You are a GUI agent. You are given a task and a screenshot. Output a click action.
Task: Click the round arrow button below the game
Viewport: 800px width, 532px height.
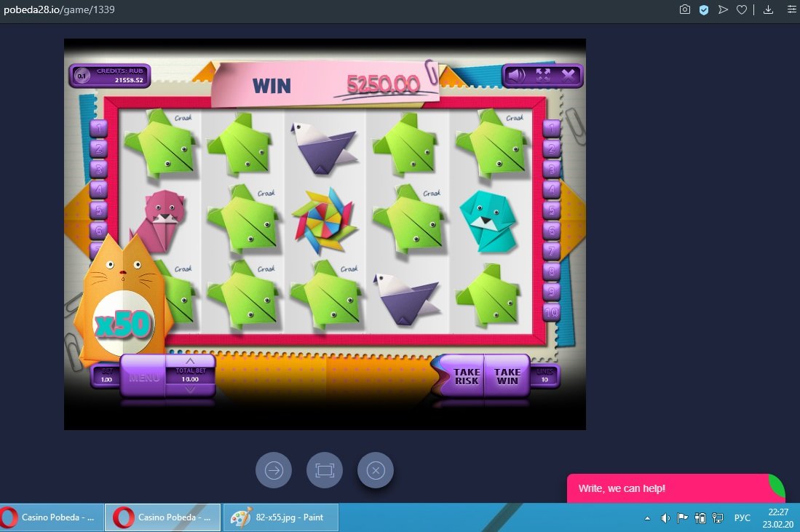coord(274,471)
